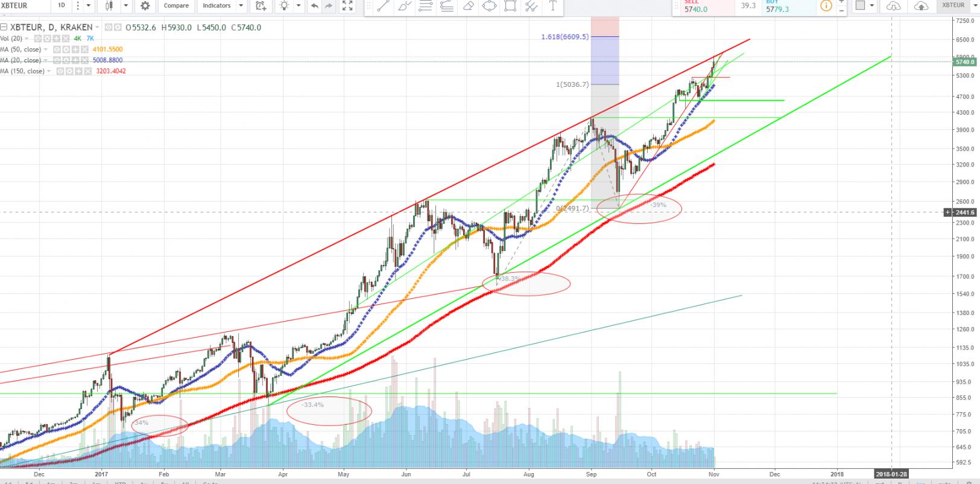The width and height of the screenshot is (980, 484).
Task: Expand the time interval dropdown arrow
Action: (x=88, y=5)
